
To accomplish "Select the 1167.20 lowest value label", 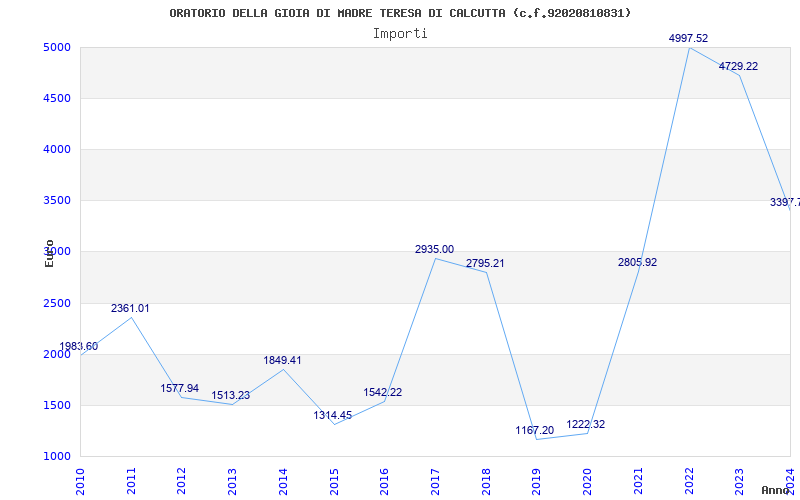I will pyautogui.click(x=534, y=430).
